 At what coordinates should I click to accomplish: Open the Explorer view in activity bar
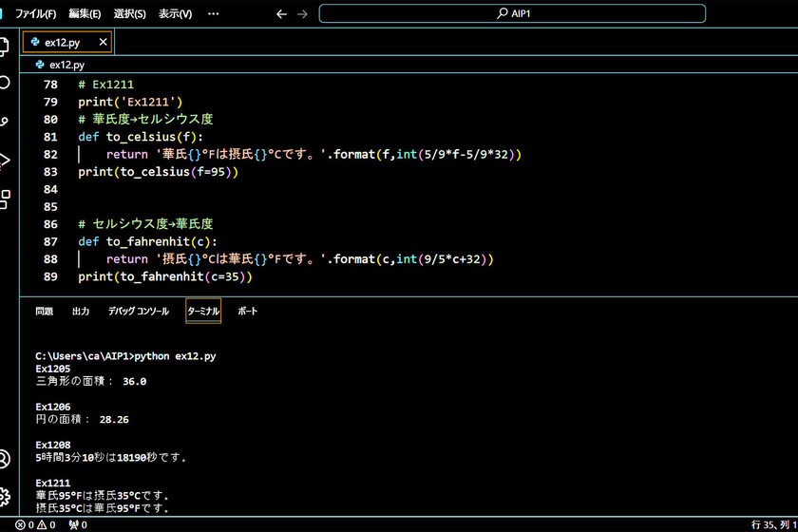pyautogui.click(x=5, y=45)
